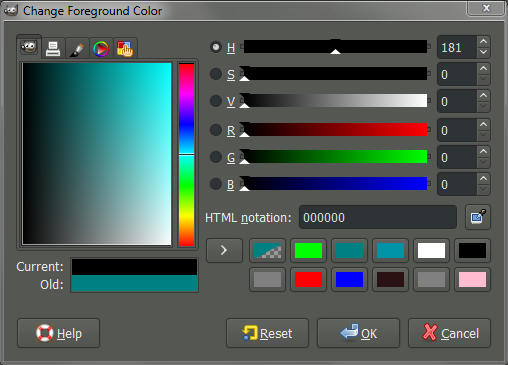
Task: Pick the first gray history swatch
Action: (x=267, y=280)
